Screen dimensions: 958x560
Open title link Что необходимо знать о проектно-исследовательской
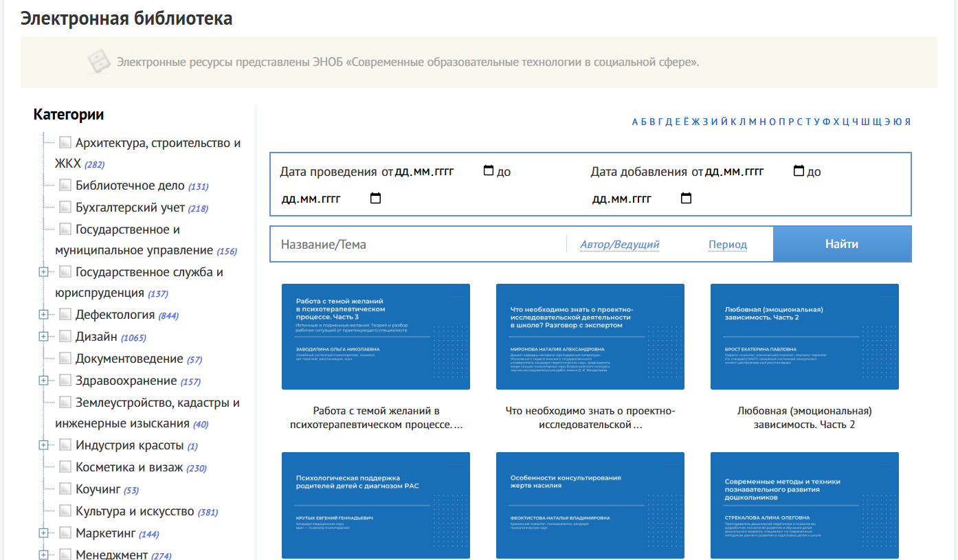click(590, 418)
